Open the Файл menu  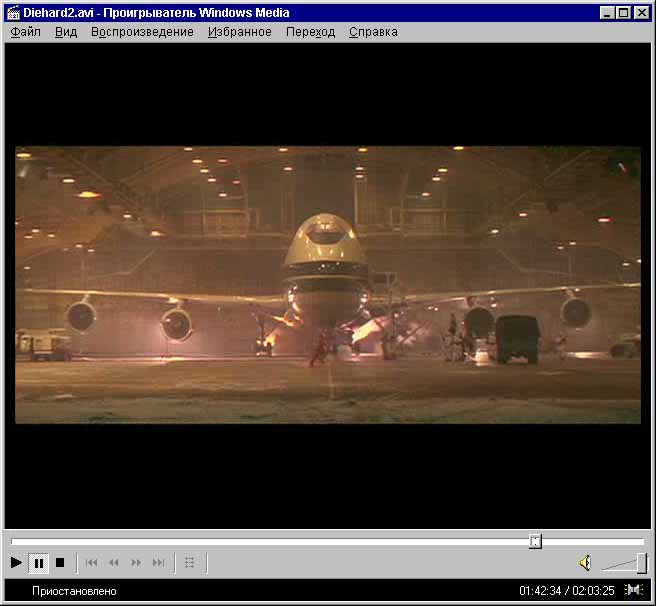tap(26, 32)
